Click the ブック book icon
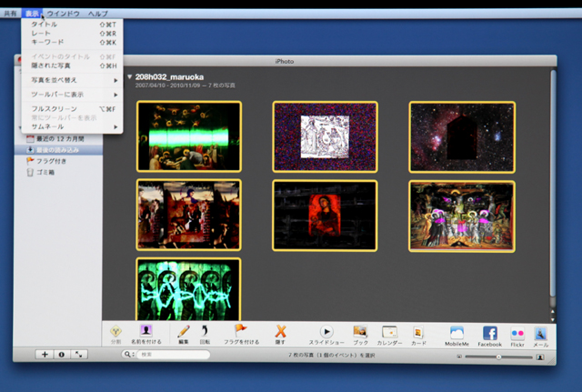Screen dimensions: 582x392 click(x=360, y=331)
